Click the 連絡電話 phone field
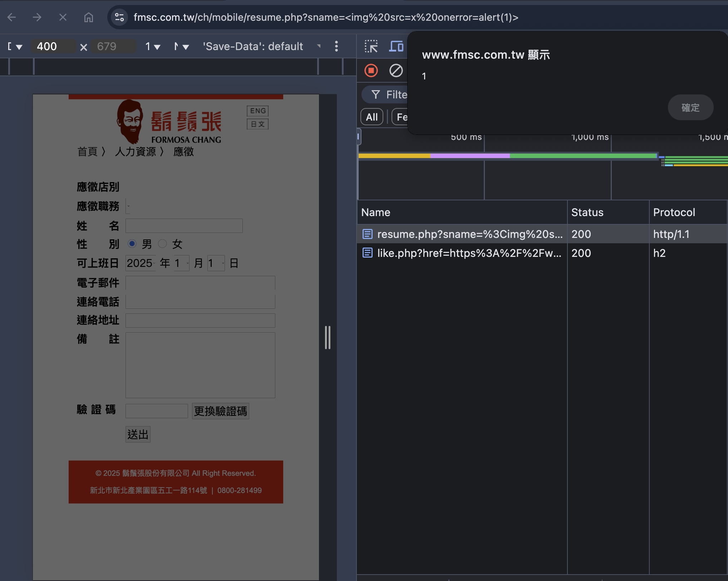Screen dimensions: 728x581 click(200, 302)
